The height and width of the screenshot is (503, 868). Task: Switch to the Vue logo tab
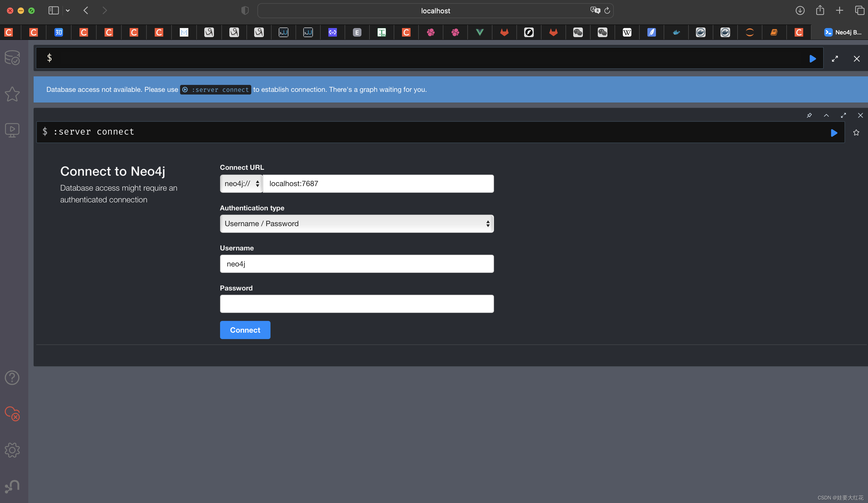pos(479,32)
